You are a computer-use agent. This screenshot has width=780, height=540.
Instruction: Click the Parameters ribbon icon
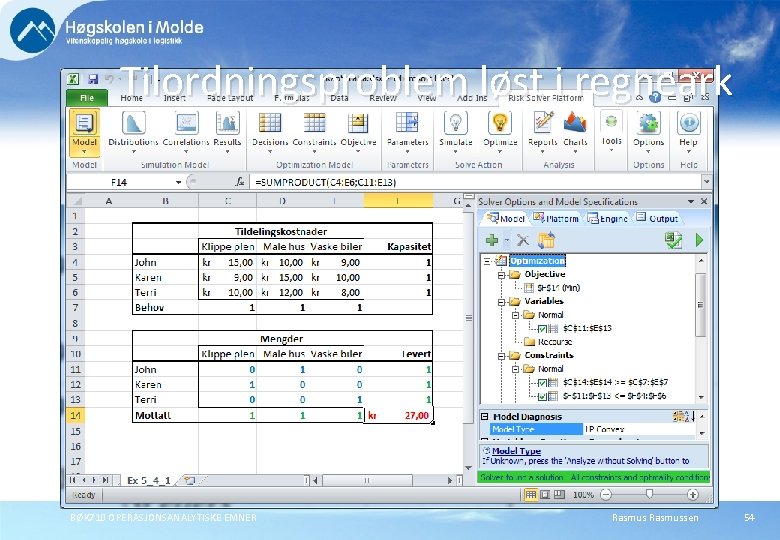coord(407,123)
